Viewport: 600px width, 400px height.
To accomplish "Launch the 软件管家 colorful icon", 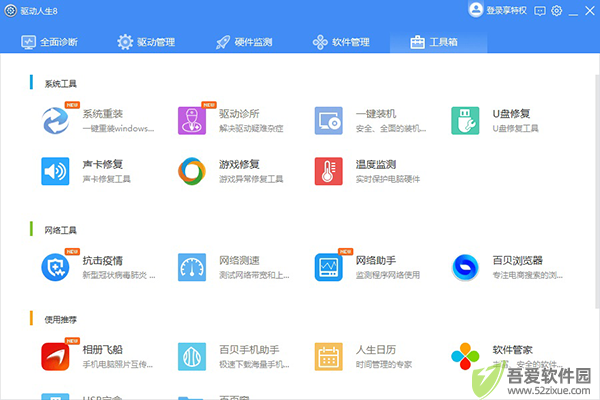I will point(465,356).
